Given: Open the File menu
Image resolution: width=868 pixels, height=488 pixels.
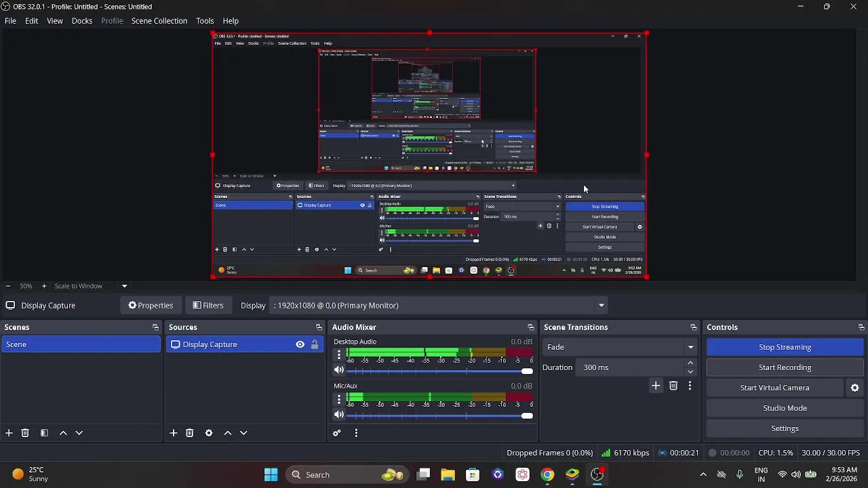Looking at the screenshot, I should pyautogui.click(x=10, y=21).
